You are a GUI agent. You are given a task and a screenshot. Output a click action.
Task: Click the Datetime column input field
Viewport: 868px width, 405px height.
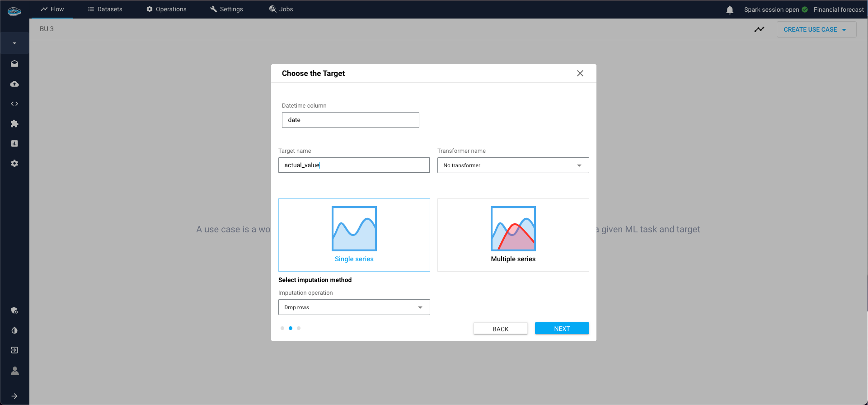point(350,120)
